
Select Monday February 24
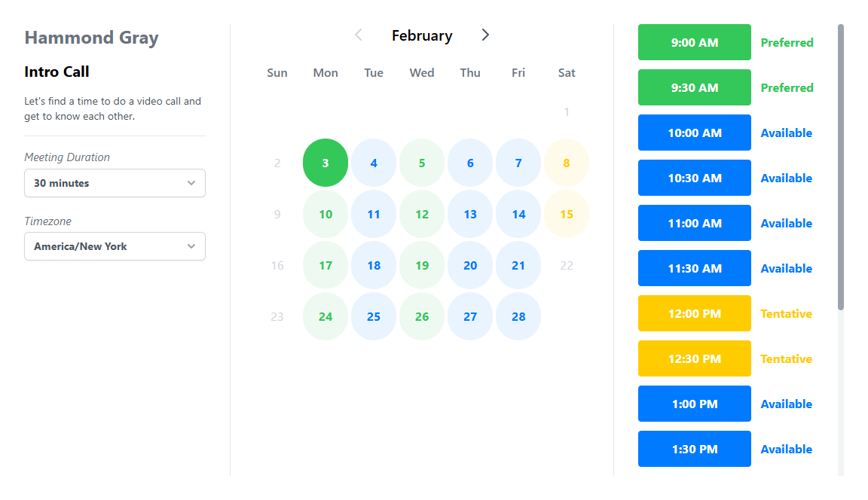(x=325, y=316)
